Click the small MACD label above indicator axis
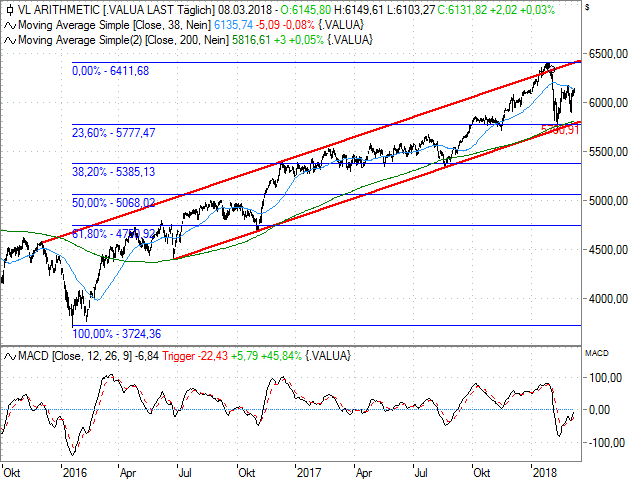The width and height of the screenshot is (640, 480). tap(597, 353)
